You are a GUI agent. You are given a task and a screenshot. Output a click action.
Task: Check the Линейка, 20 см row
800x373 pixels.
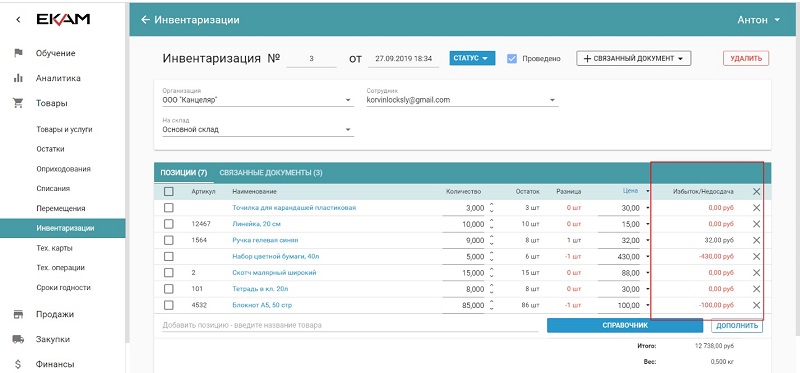[x=168, y=224]
